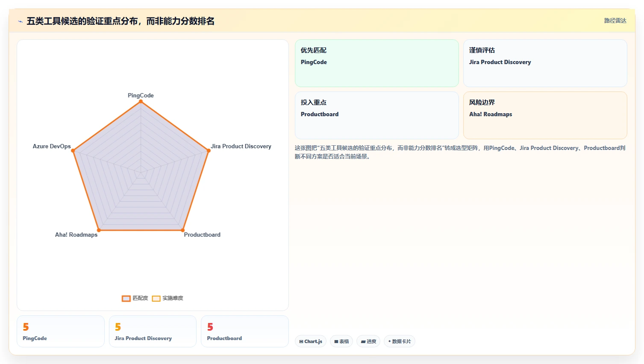Click the PingCode axis label on radar
The height and width of the screenshot is (364, 644).
point(141,95)
